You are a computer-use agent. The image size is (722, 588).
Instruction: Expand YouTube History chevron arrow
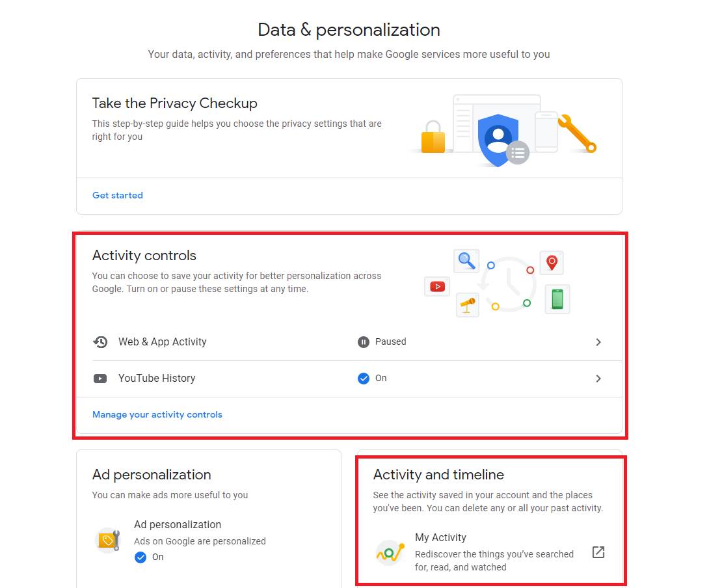(598, 379)
